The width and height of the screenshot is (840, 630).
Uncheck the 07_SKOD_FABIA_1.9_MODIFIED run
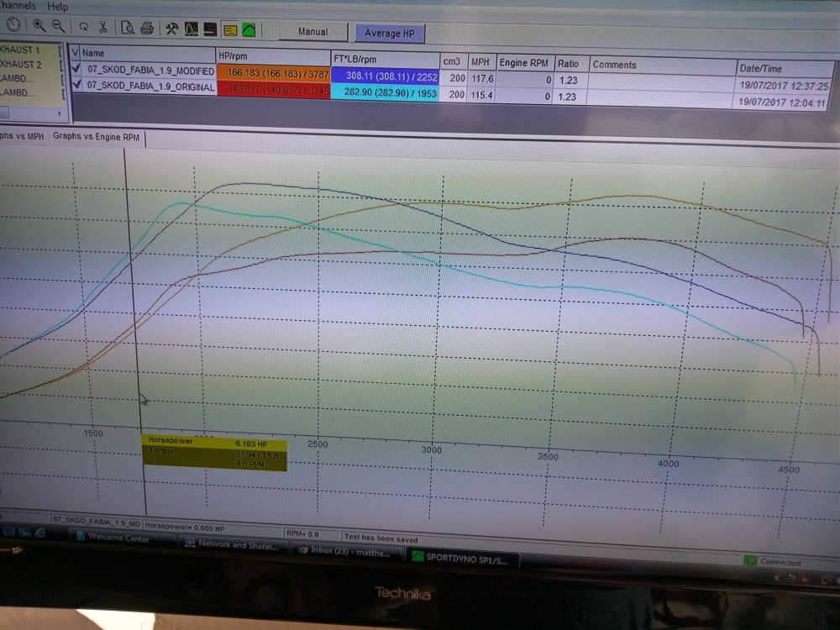click(76, 68)
